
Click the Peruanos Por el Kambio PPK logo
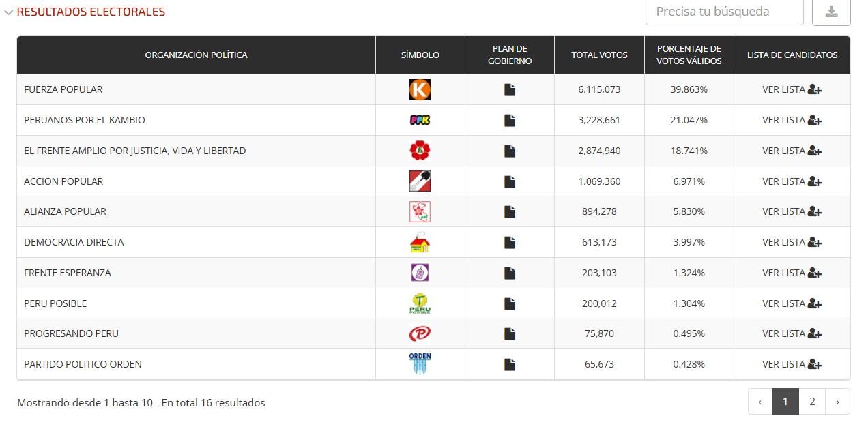(x=420, y=120)
